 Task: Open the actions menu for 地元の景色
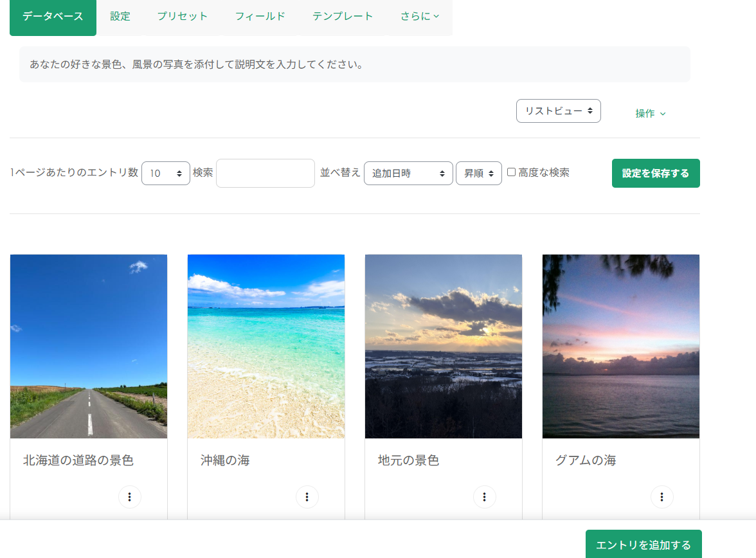tap(485, 497)
